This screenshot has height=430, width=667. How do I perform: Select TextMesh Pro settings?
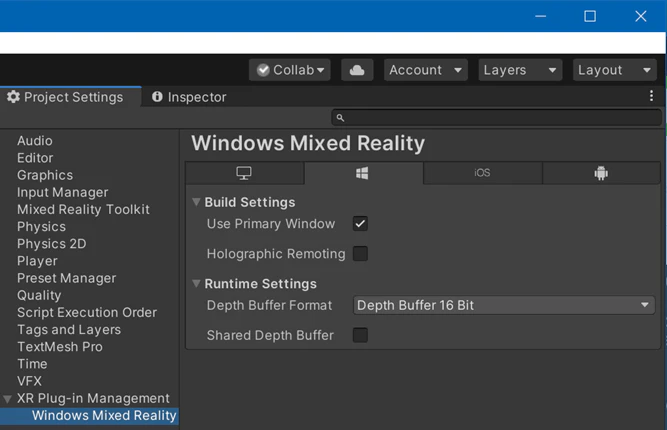tap(60, 347)
